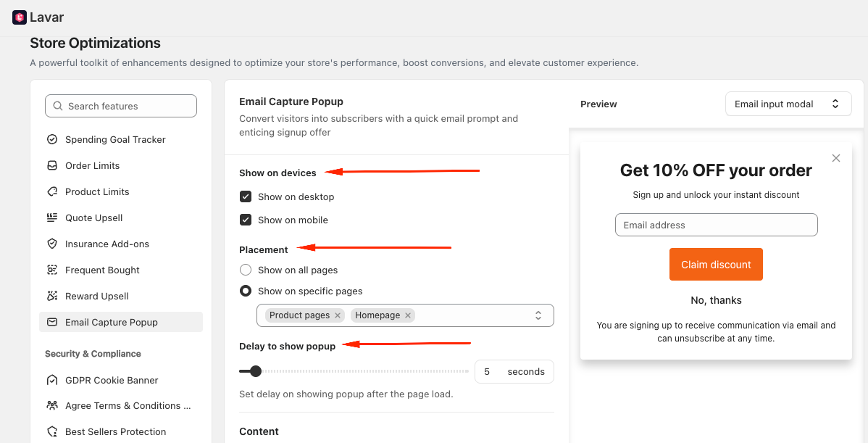Click the Frequent Bought icon
This screenshot has width=868, height=443.
coord(52,270)
